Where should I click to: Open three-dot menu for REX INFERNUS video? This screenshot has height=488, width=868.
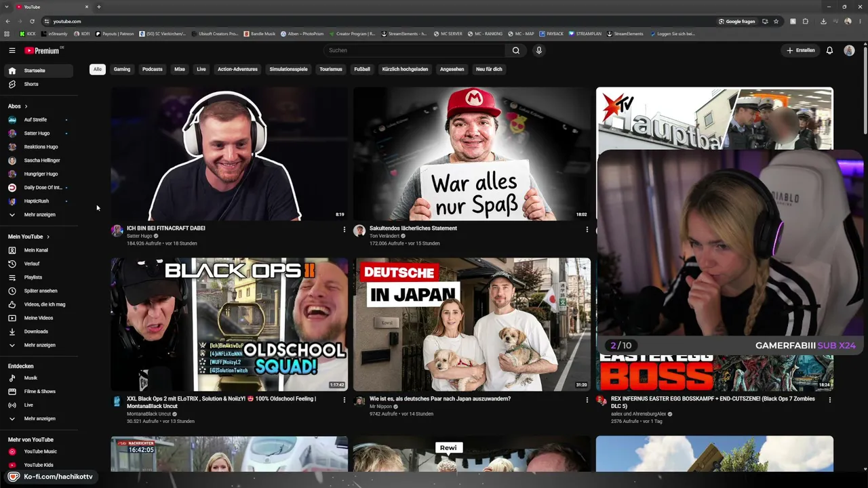pos(830,400)
